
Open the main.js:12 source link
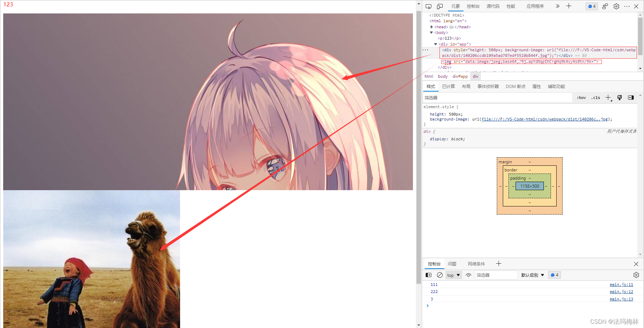621,292
